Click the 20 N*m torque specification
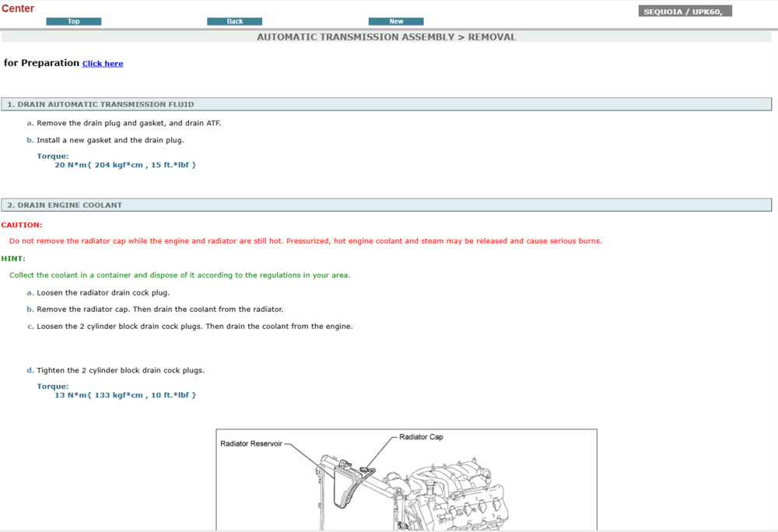 click(x=125, y=165)
